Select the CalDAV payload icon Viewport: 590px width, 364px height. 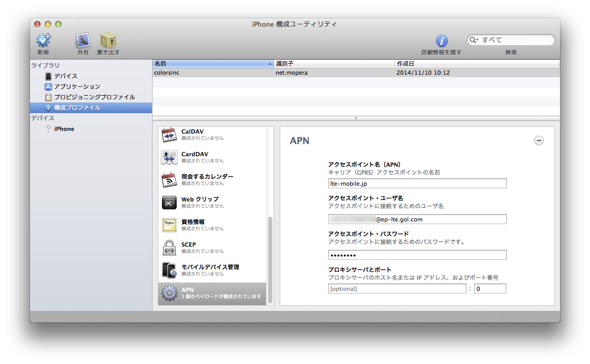(x=169, y=134)
